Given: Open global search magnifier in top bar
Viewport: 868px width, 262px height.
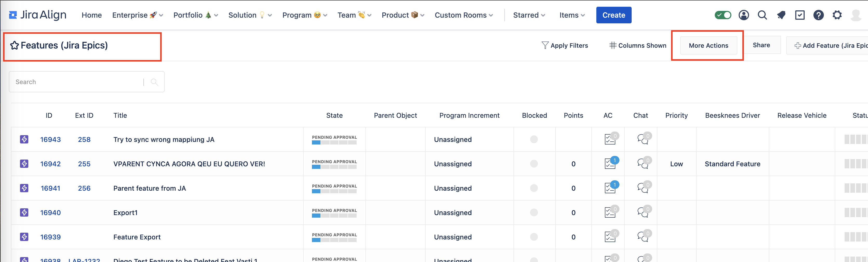Looking at the screenshot, I should click(762, 15).
